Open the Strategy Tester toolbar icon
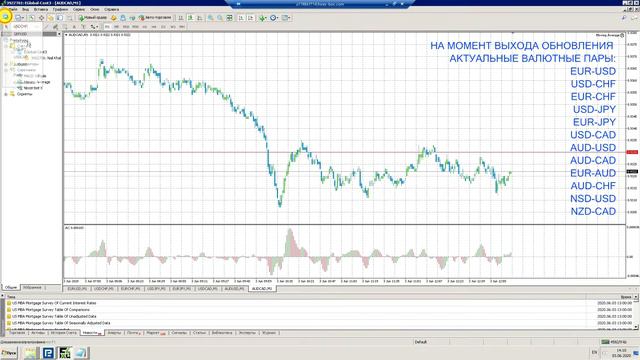640x360 pixels. 69,18
